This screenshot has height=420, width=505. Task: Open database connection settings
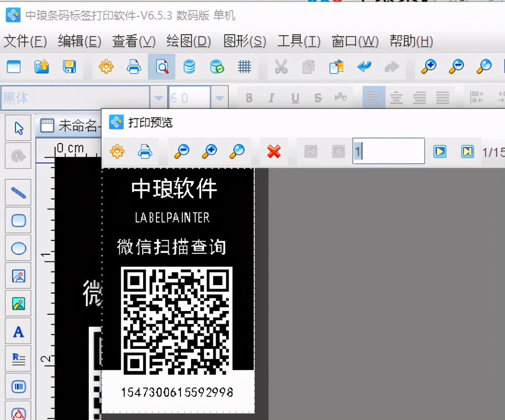(190, 67)
